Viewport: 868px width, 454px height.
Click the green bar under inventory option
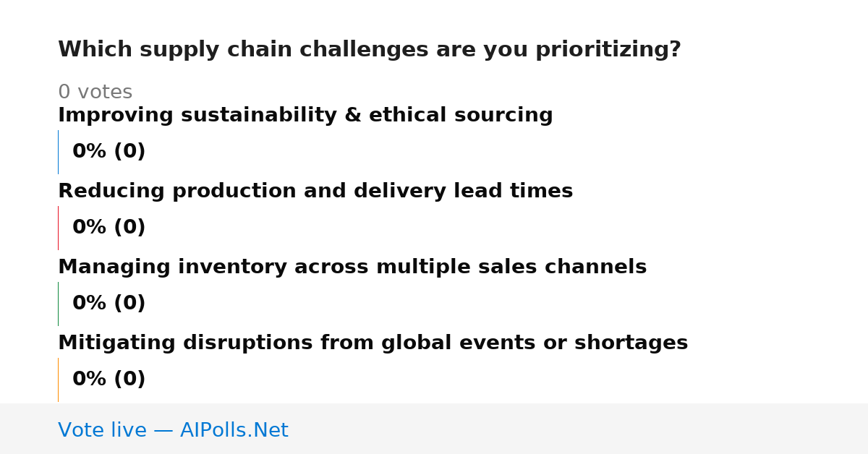coord(58,304)
